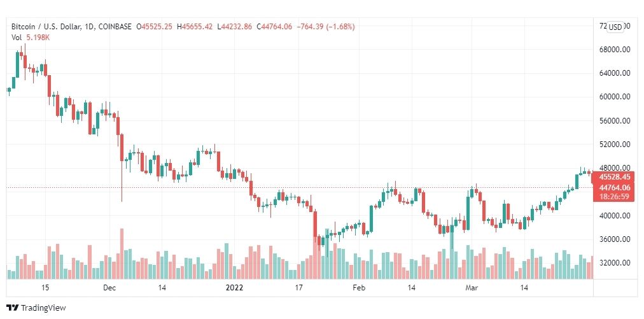Screen dimensions: 644x319
Task: Click the closing price C44764.06 value
Action: (x=274, y=27)
